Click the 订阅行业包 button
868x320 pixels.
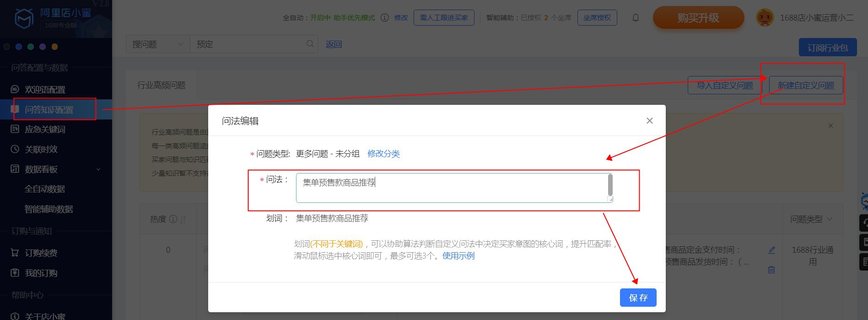[828, 48]
